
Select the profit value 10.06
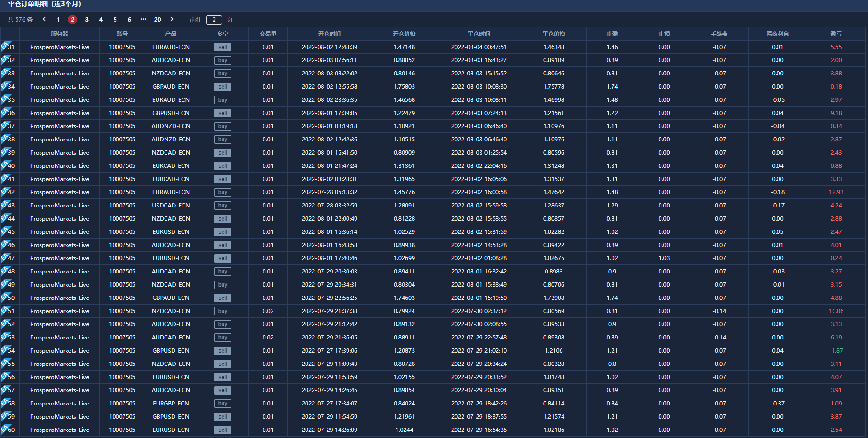pyautogui.click(x=836, y=311)
